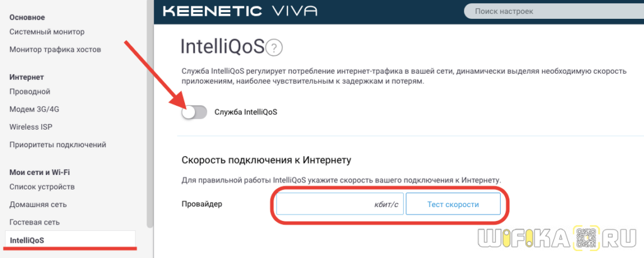Screen dimensions: 644x258
Task: Select IntelliQoS sidebar item
Action: tap(28, 240)
